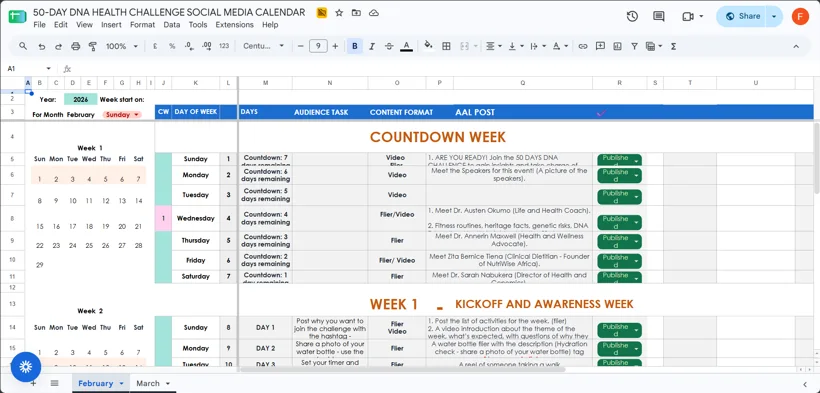Add a comment from toolbar

click(x=600, y=46)
